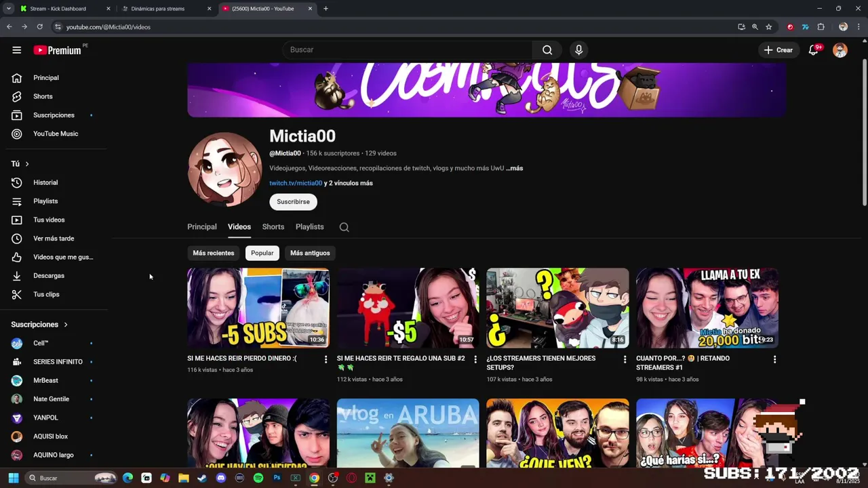Open options for RETANDO STREAMERS #1 video
Screen dimensions: 868x488
774,359
